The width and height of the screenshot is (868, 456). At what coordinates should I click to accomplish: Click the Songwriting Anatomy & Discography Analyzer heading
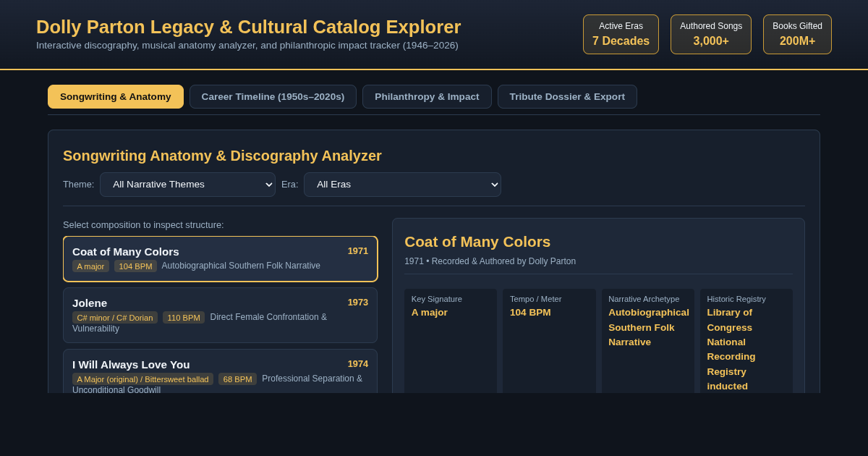point(222,156)
